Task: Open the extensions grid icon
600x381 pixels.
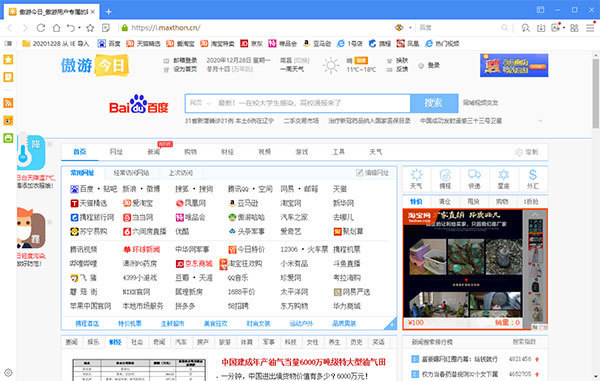Action: pyautogui.click(x=574, y=28)
